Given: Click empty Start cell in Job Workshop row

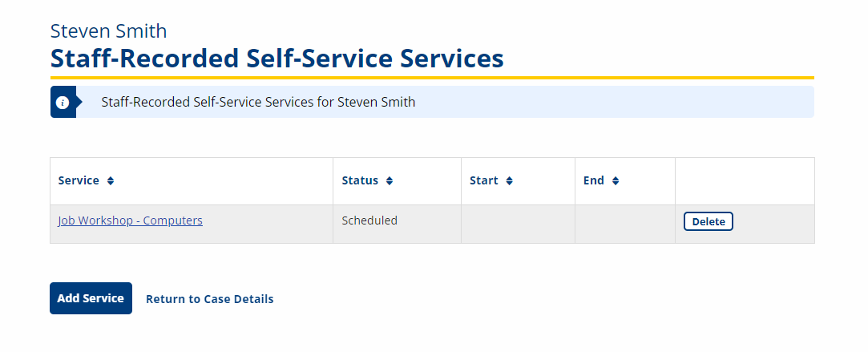Looking at the screenshot, I should pyautogui.click(x=518, y=225).
